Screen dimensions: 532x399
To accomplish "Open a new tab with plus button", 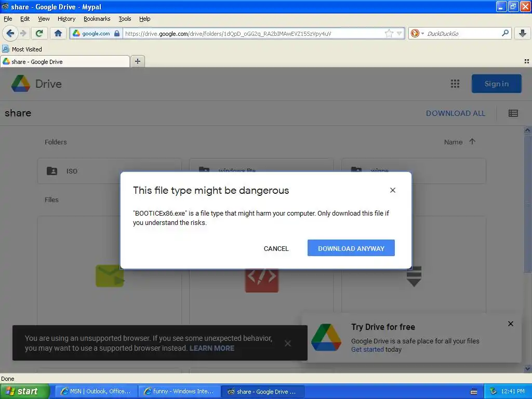I will click(137, 61).
